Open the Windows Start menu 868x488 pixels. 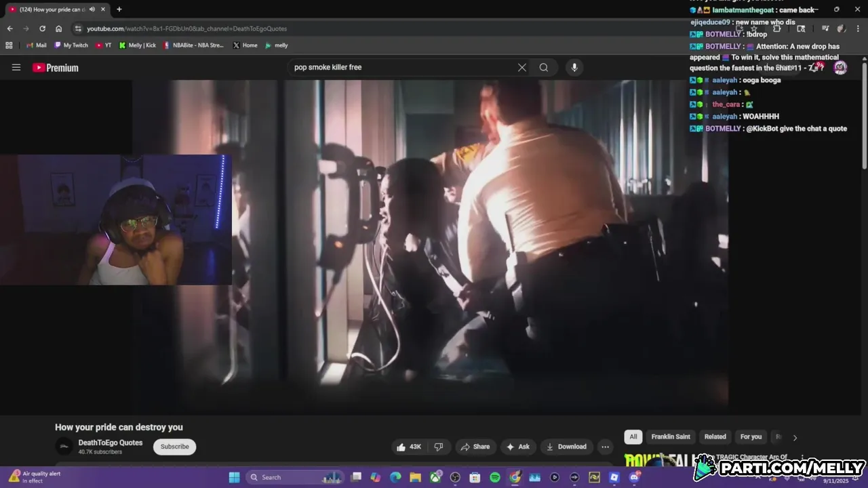click(234, 477)
